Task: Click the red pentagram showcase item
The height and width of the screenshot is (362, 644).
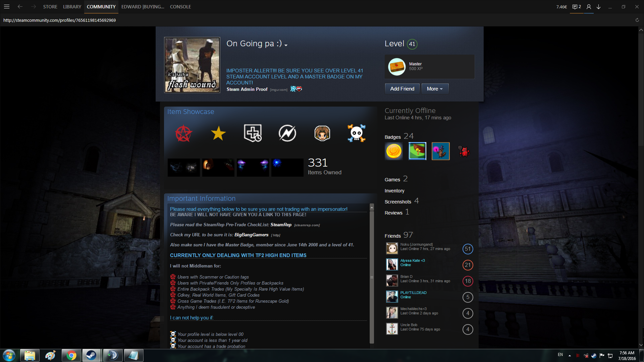Action: [183, 133]
